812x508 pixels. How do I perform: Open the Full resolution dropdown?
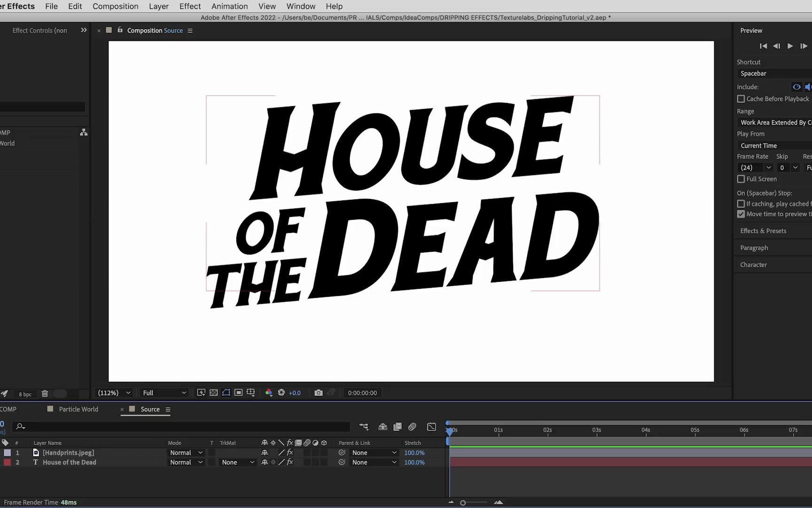164,393
